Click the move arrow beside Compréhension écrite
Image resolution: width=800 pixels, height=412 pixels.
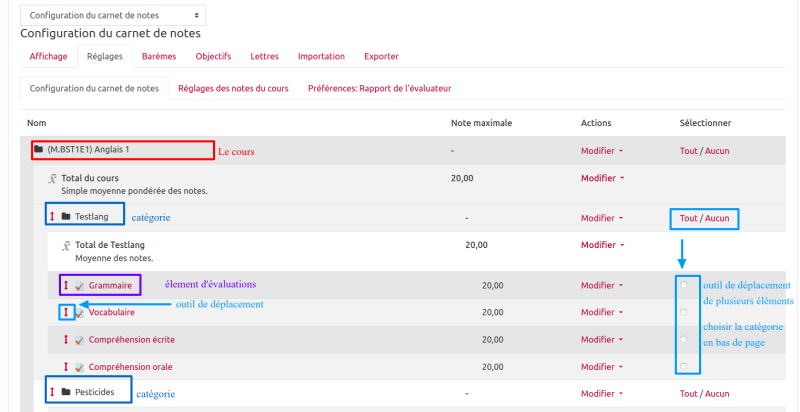point(66,340)
